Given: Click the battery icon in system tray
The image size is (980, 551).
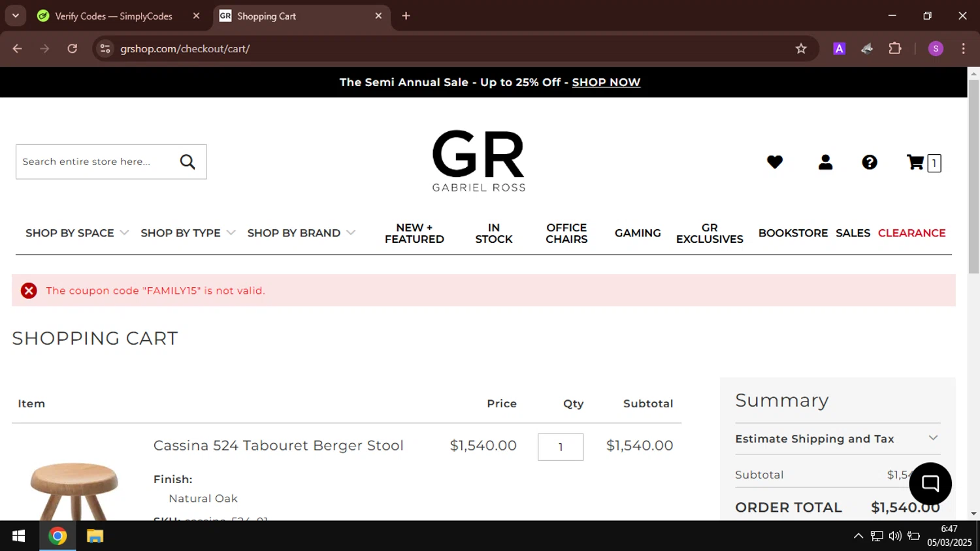Looking at the screenshot, I should pos(913,536).
